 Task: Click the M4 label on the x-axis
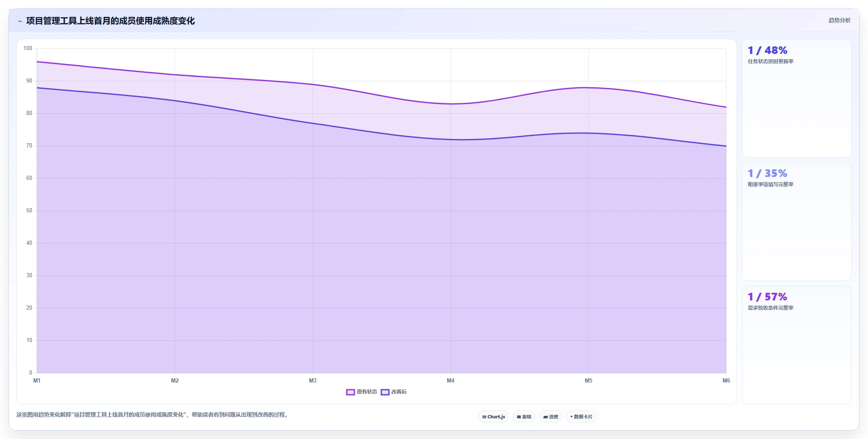450,381
